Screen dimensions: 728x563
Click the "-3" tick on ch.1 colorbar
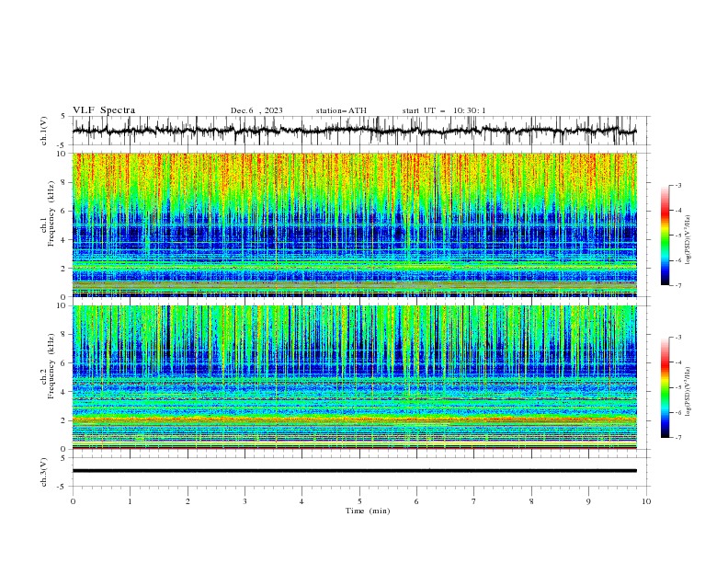pos(678,186)
